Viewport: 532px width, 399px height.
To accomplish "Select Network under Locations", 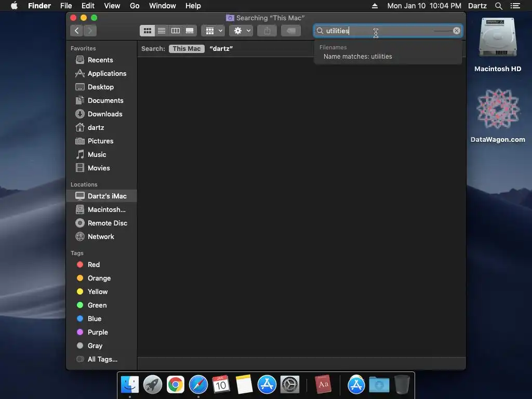I will coord(101,237).
